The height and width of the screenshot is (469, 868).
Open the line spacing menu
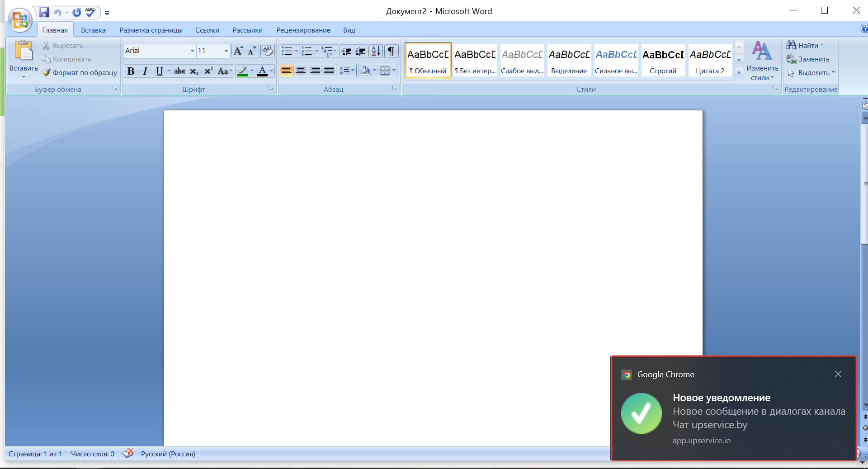347,71
